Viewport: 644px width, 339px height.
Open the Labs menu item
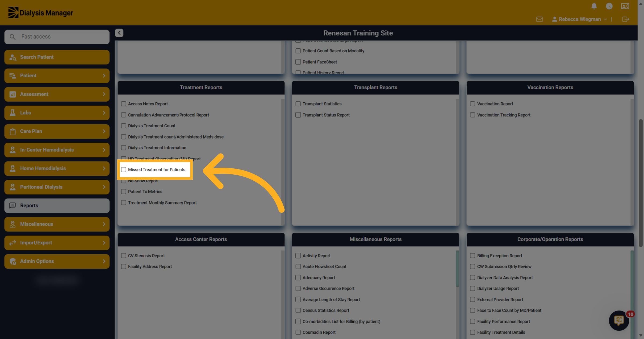tap(57, 113)
